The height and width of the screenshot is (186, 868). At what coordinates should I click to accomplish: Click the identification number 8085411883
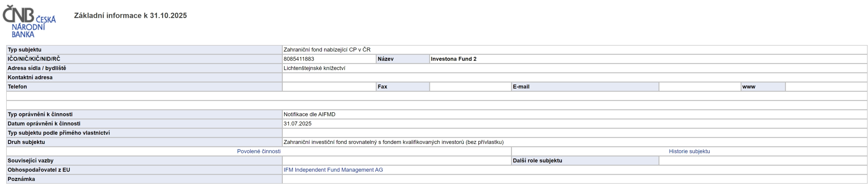[x=299, y=59]
